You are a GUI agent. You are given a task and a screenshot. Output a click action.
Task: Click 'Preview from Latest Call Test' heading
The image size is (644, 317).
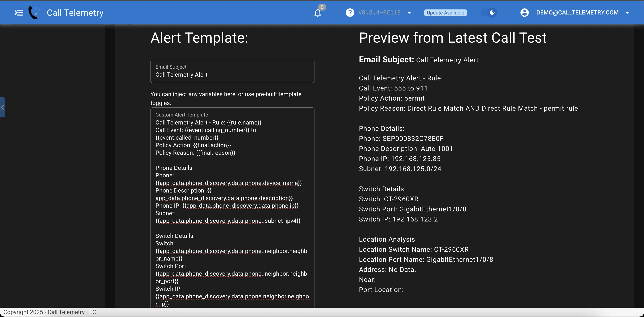(453, 38)
